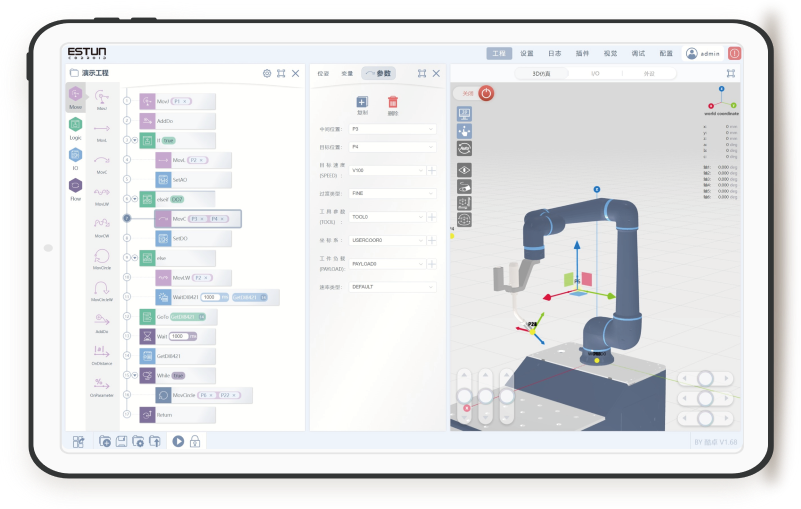
Task: Open the intermediate position P3 dropdown
Action: click(x=392, y=129)
